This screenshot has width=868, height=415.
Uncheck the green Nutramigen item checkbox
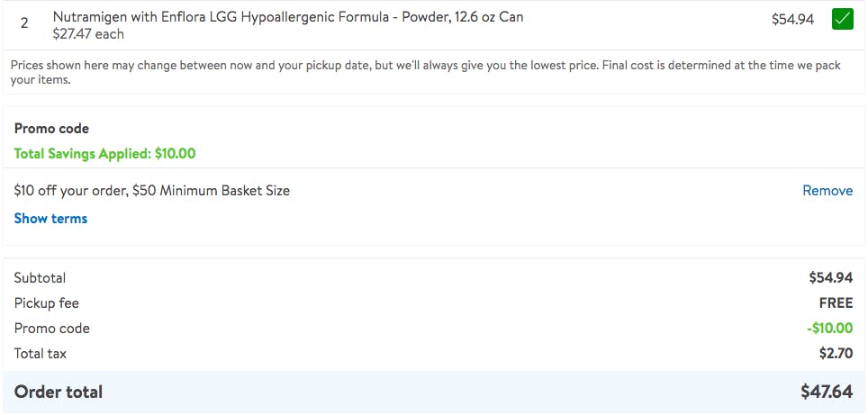842,19
